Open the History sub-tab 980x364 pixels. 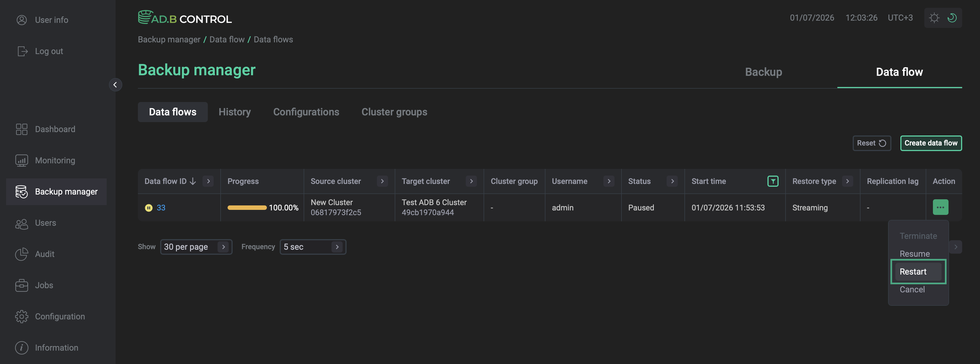tap(234, 112)
